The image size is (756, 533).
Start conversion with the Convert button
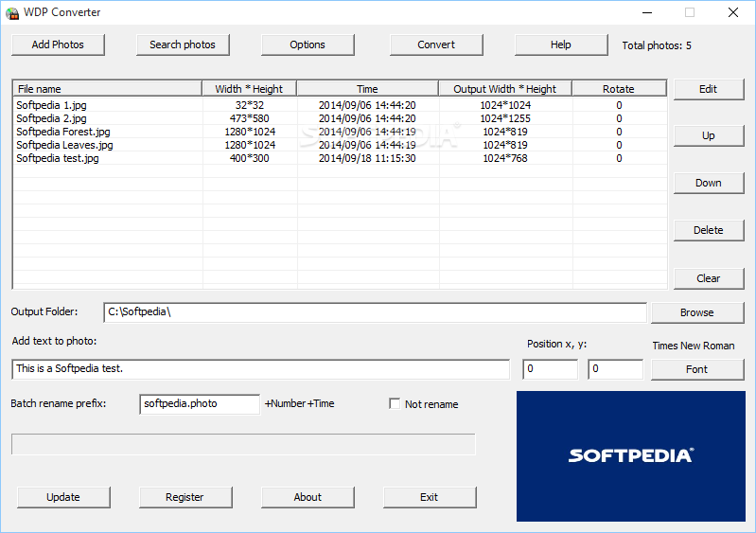436,44
